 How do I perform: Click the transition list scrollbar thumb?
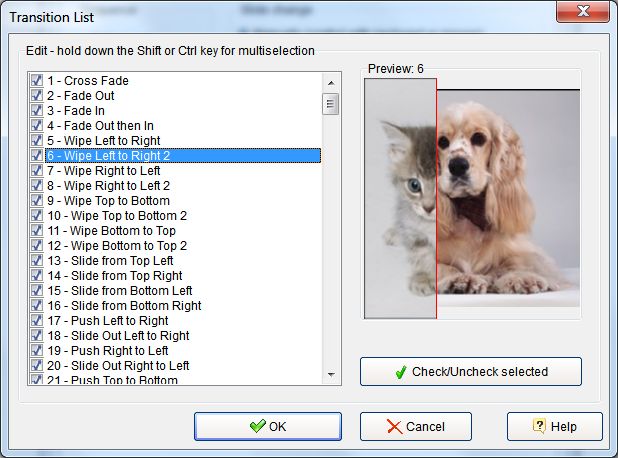pos(330,104)
